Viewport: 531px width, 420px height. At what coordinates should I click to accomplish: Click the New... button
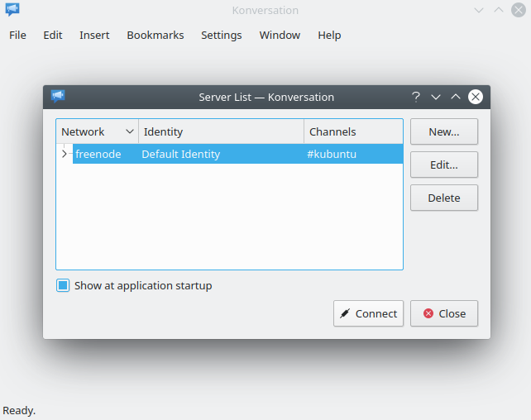pos(443,131)
